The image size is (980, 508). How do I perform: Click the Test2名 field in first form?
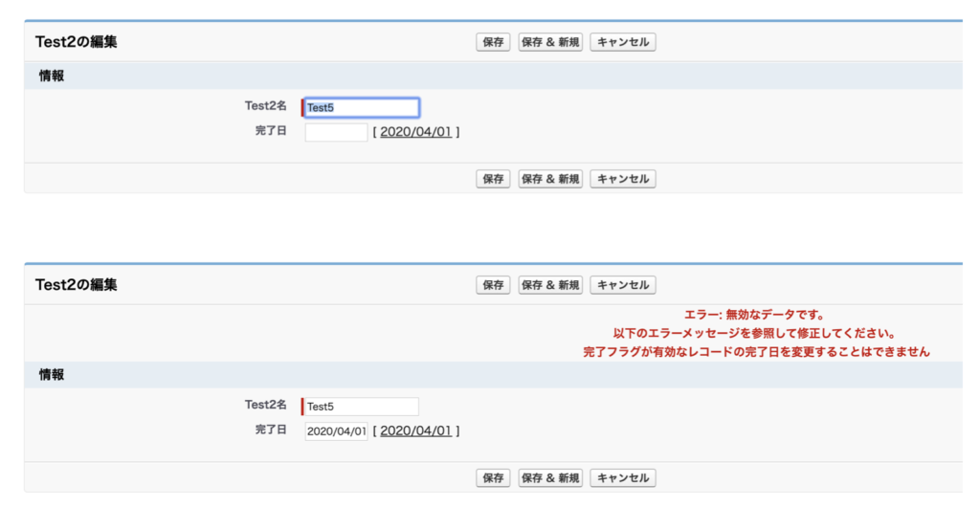click(361, 107)
